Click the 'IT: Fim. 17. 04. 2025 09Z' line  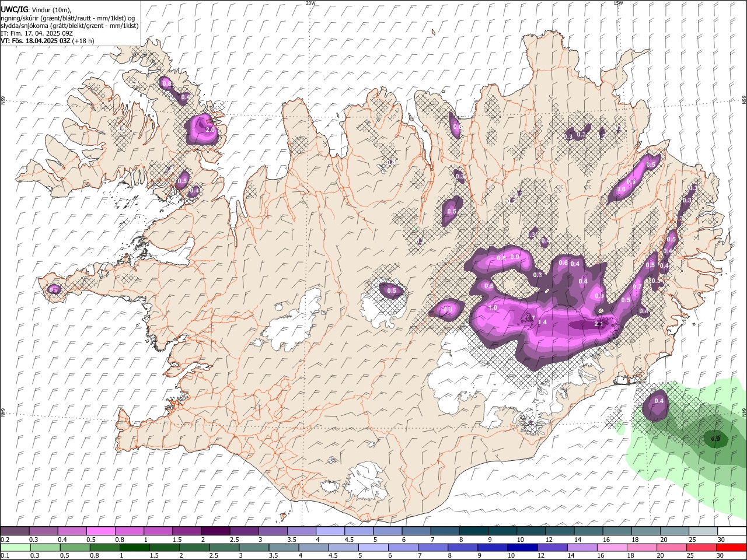pyautogui.click(x=37, y=33)
